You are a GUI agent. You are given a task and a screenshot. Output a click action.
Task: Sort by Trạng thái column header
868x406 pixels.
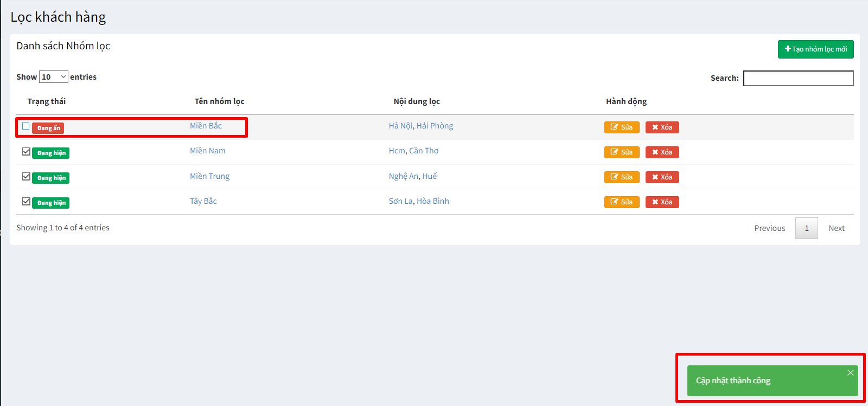(47, 101)
